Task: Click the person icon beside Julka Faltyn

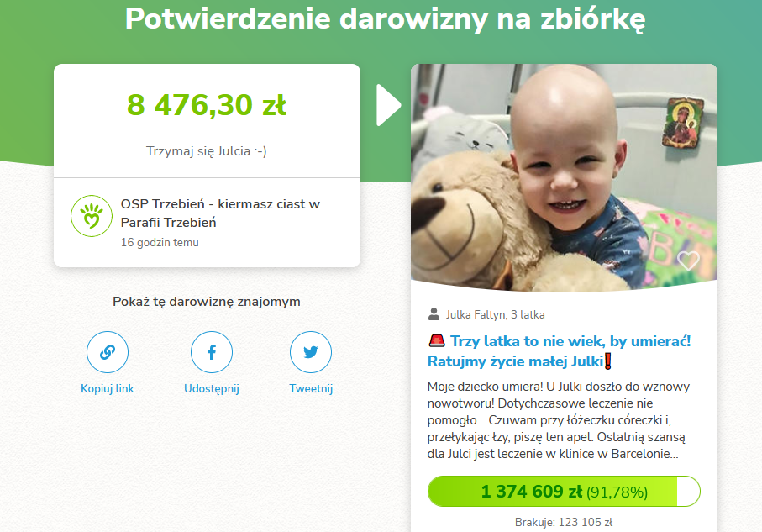Action: click(434, 314)
